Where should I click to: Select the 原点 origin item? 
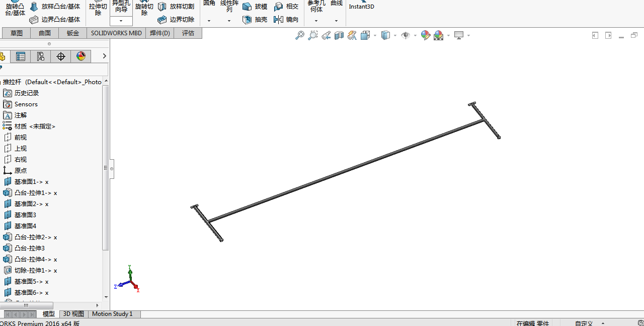[15, 171]
